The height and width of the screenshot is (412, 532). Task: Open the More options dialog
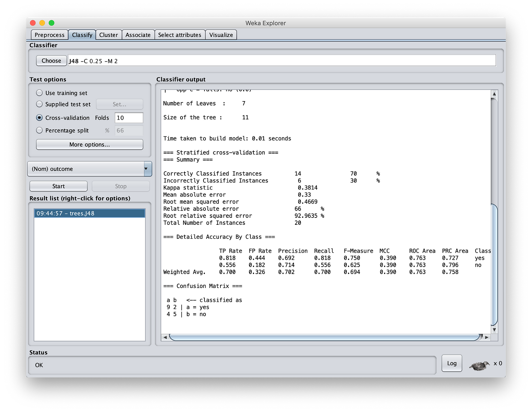click(x=89, y=145)
